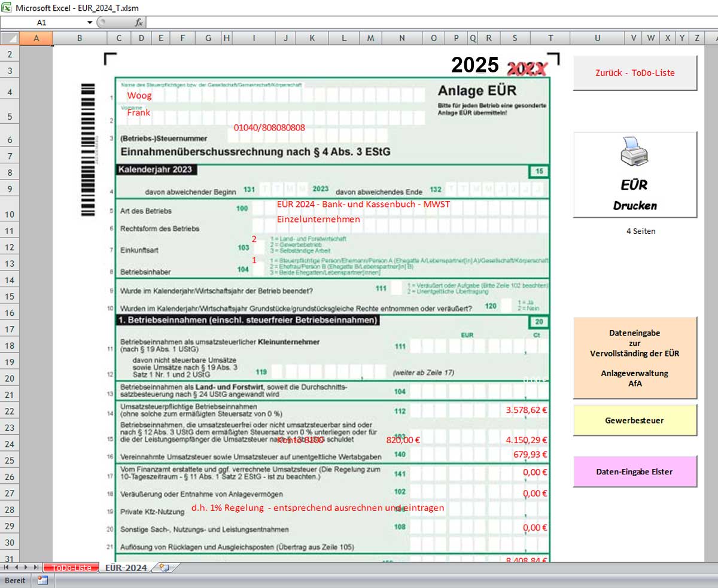This screenshot has height=588, width=718.
Task: Jump to first sheet with navigation arrow
Action: (7, 567)
